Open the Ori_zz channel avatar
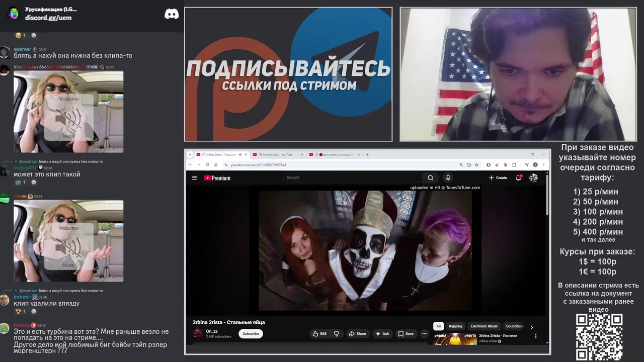The width and height of the screenshot is (644, 362). (x=198, y=333)
